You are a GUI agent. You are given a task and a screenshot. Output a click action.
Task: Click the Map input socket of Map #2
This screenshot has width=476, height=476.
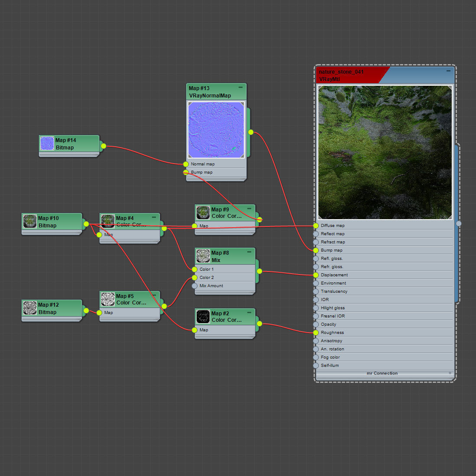(194, 330)
